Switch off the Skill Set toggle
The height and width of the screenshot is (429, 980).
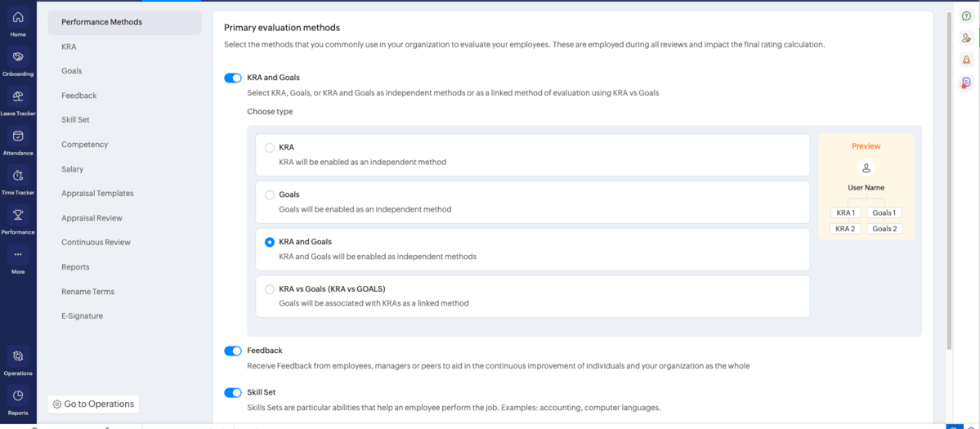pyautogui.click(x=233, y=393)
